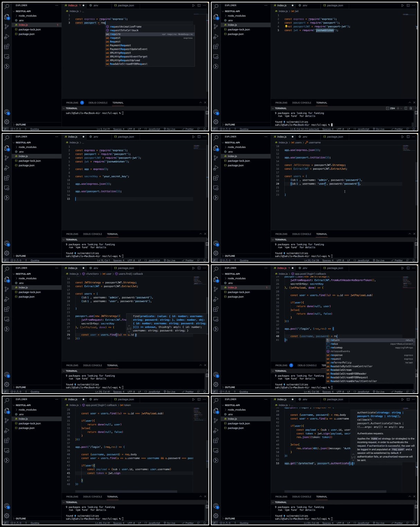Click terminal prompt line in Ln 20 window
This screenshot has width=420, height=527.
coord(304,256)
